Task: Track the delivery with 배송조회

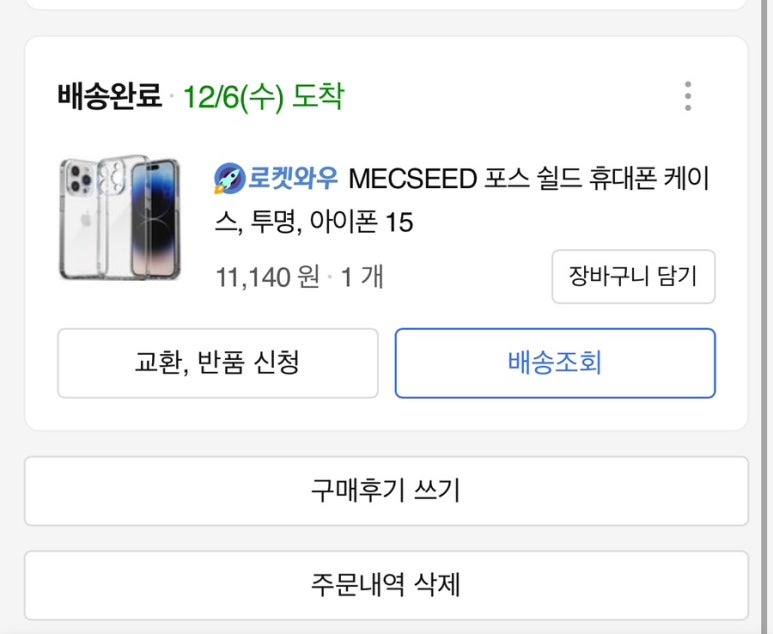Action: 555,363
